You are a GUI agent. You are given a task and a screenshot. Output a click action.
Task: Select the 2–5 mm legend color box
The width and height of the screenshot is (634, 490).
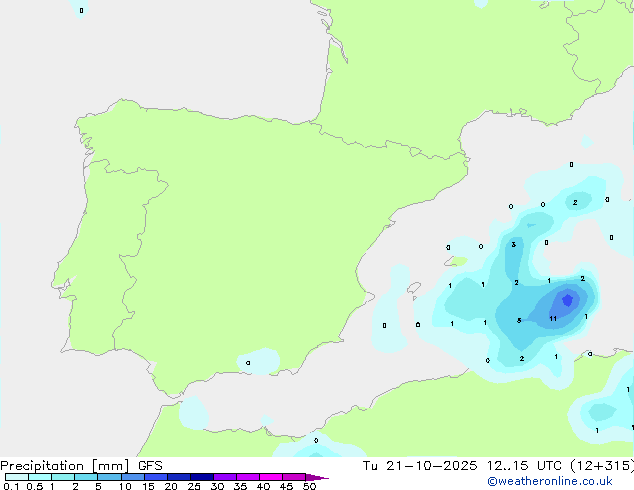[86, 477]
